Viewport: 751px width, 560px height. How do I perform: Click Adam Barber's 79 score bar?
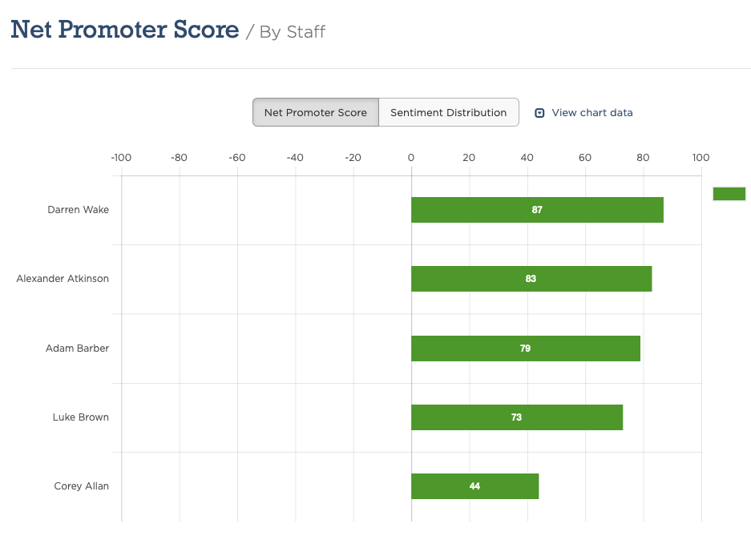(526, 348)
